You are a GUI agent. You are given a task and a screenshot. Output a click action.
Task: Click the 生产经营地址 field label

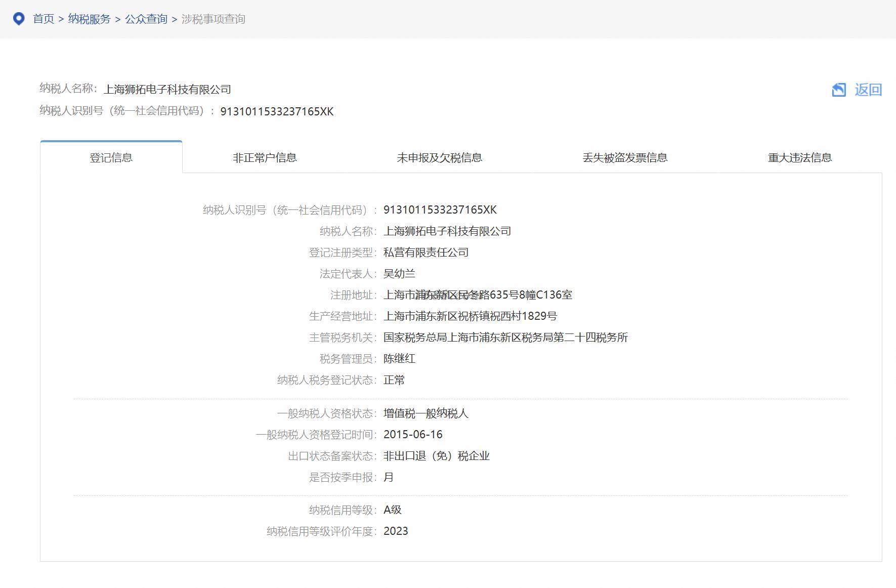pos(343,316)
